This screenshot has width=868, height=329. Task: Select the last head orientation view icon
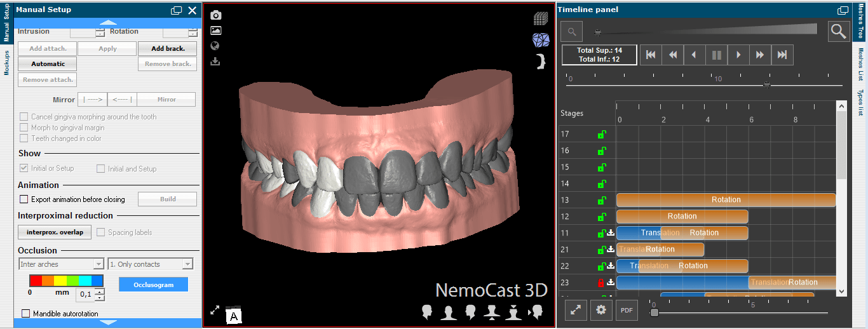[x=535, y=312]
